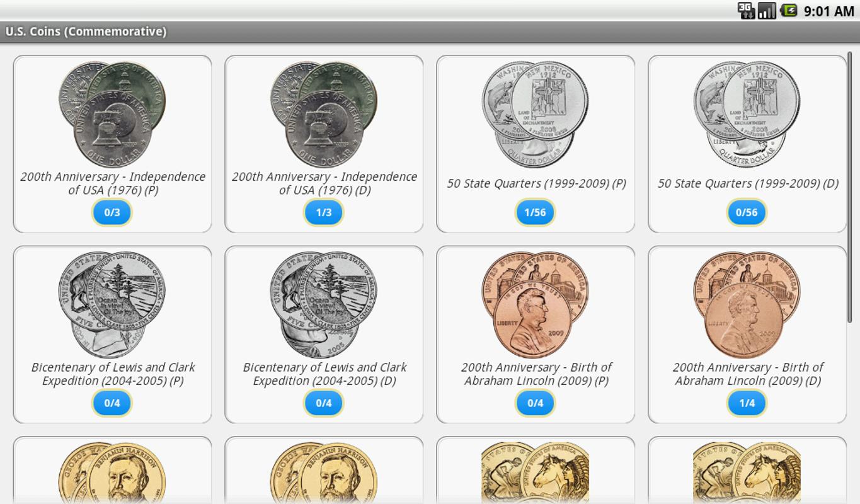Viewport: 860px width, 504px height.
Task: Tap the battery icon in status bar
Action: pyautogui.click(x=789, y=10)
